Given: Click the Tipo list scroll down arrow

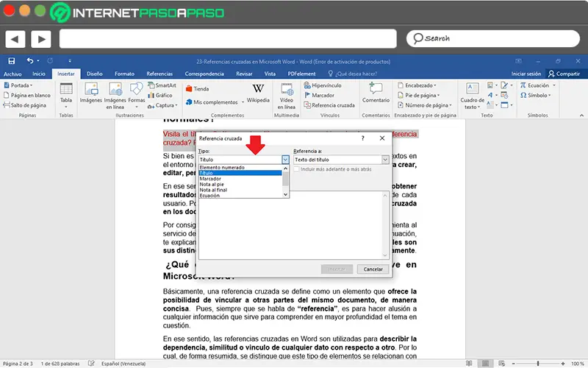Looking at the screenshot, I should [285, 194].
